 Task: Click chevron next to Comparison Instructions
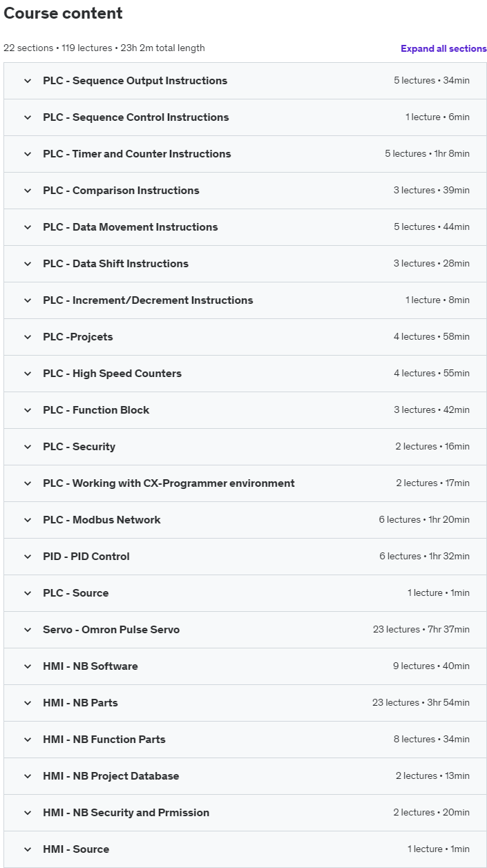coord(28,191)
